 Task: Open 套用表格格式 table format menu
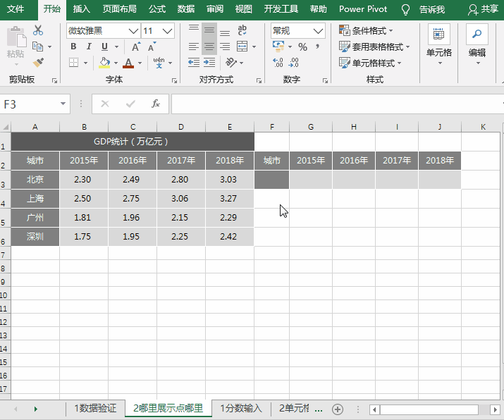[374, 47]
